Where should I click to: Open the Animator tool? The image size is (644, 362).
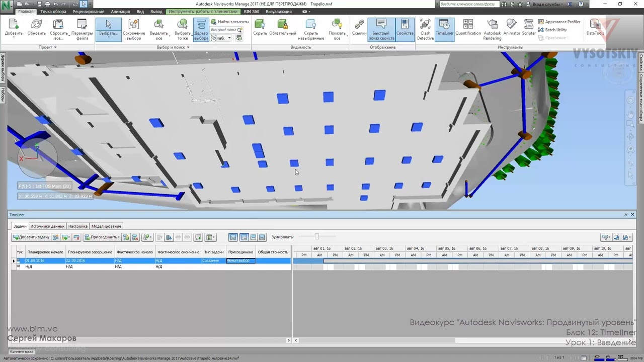512,28
